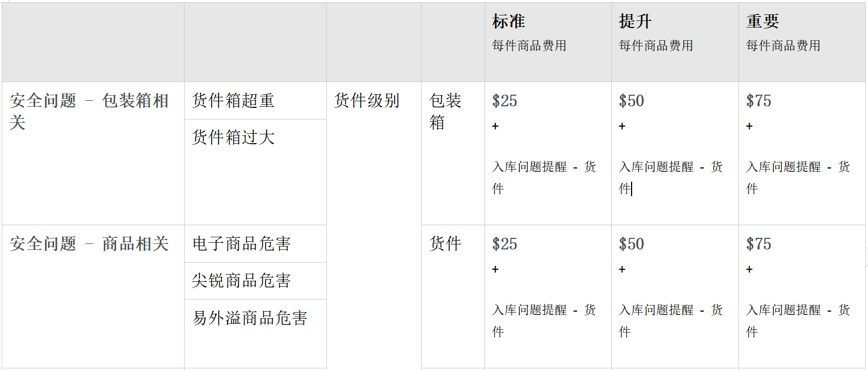Select the 货件级别 cell
Image resolution: width=868 pixels, height=370 pixels.
tap(374, 225)
